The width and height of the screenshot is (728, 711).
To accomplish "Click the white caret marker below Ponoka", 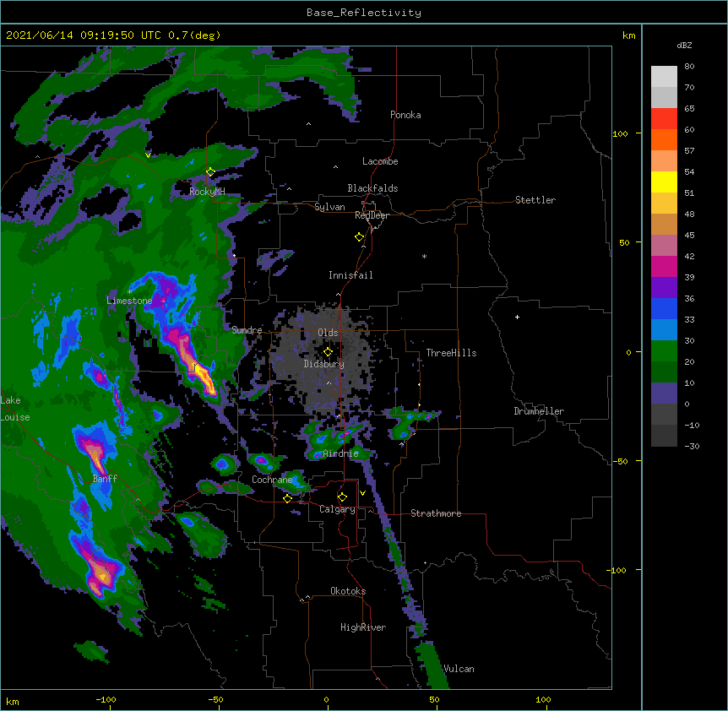I will (308, 124).
